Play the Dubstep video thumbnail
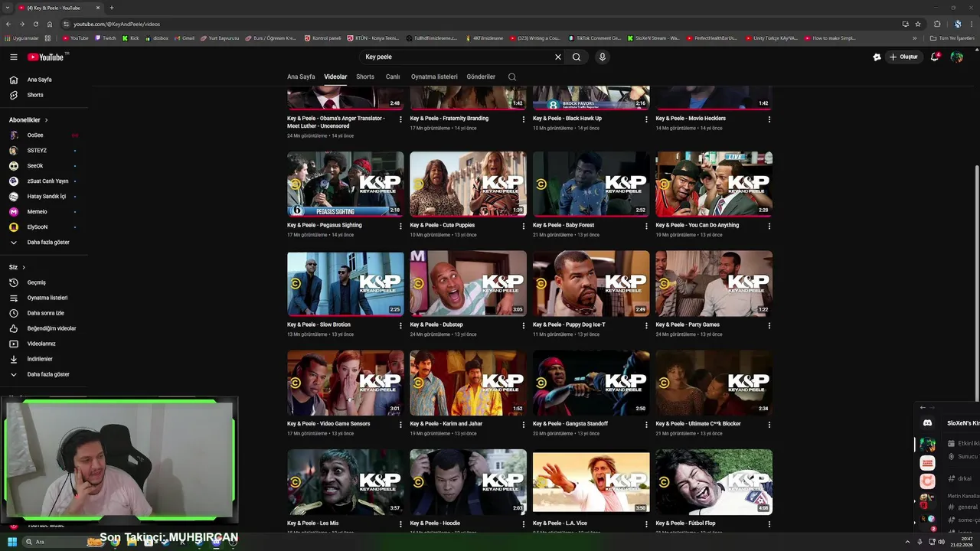 coord(468,283)
